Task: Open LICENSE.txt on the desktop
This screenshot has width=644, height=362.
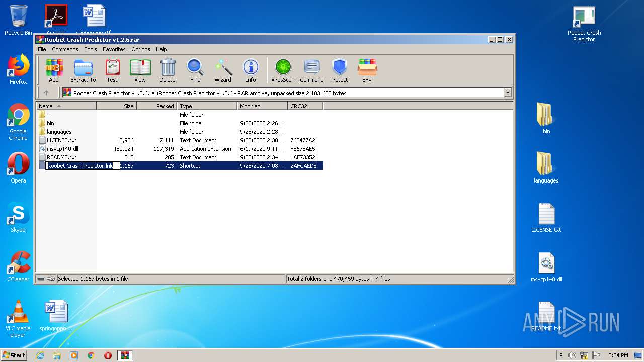Action: [x=546, y=217]
